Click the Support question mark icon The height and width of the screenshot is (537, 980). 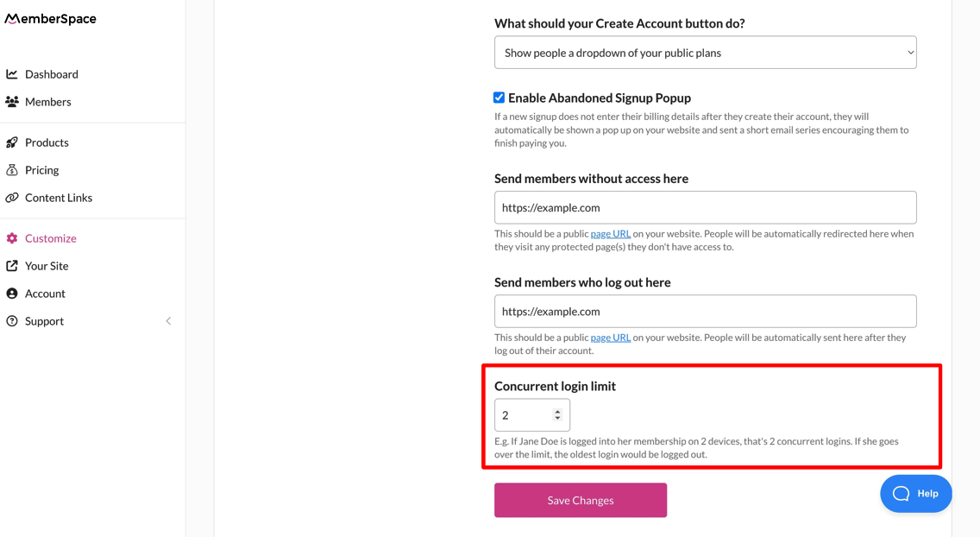pos(12,321)
